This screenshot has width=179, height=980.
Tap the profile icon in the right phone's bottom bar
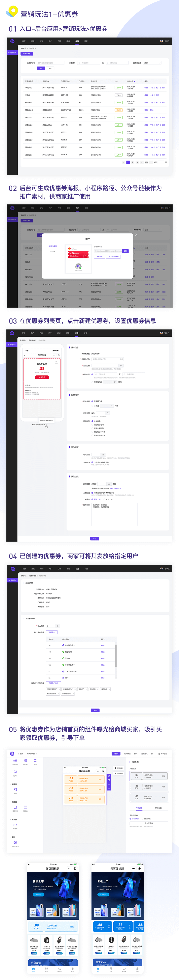(137, 969)
